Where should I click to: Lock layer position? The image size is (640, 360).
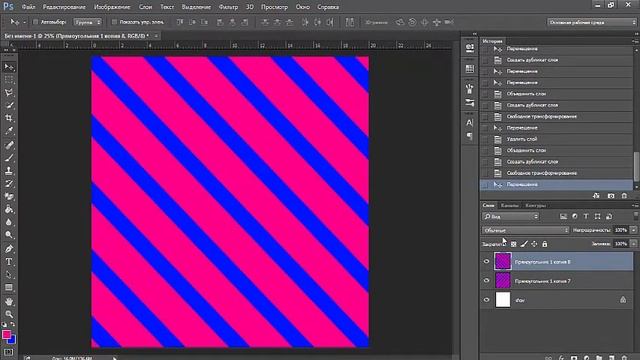coord(534,244)
